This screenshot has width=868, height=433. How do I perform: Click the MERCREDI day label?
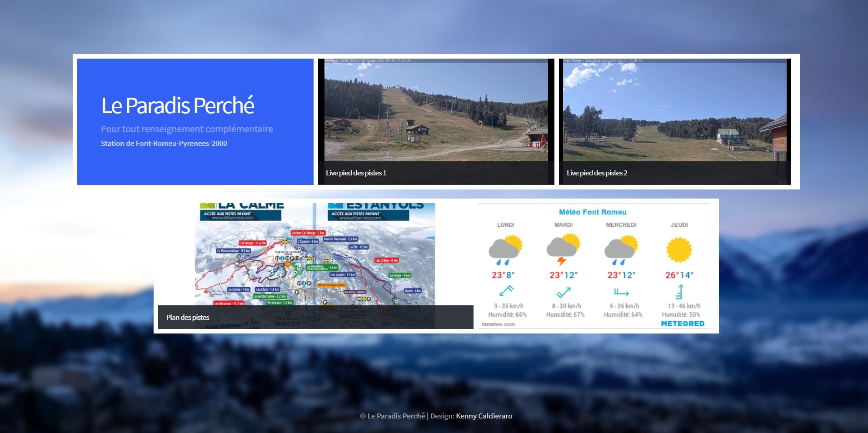[621, 225]
